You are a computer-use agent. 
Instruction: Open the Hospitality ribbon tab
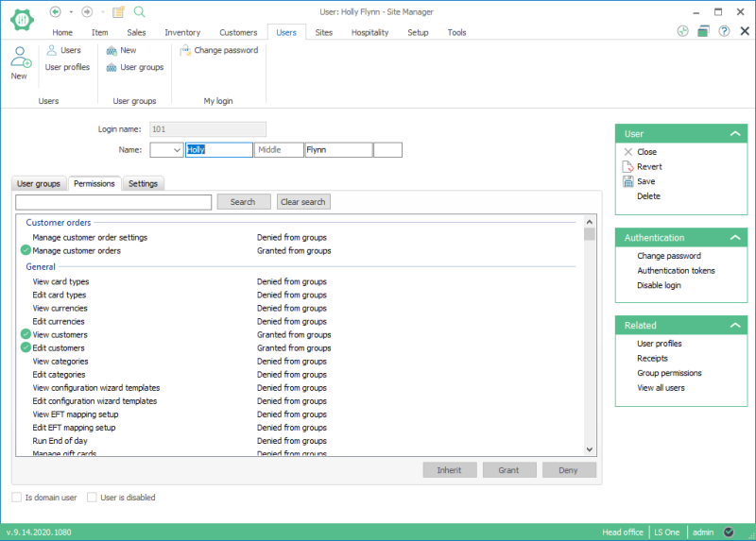[x=369, y=32]
